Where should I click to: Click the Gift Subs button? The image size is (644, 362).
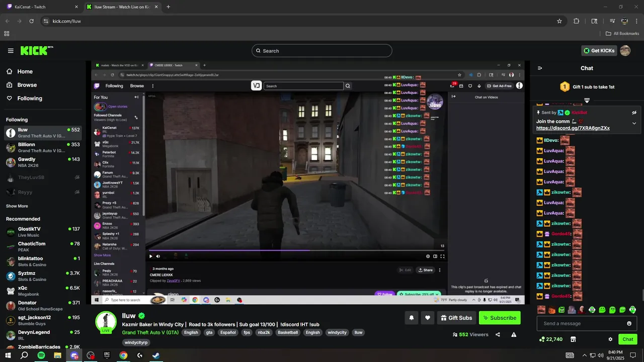[x=456, y=318]
